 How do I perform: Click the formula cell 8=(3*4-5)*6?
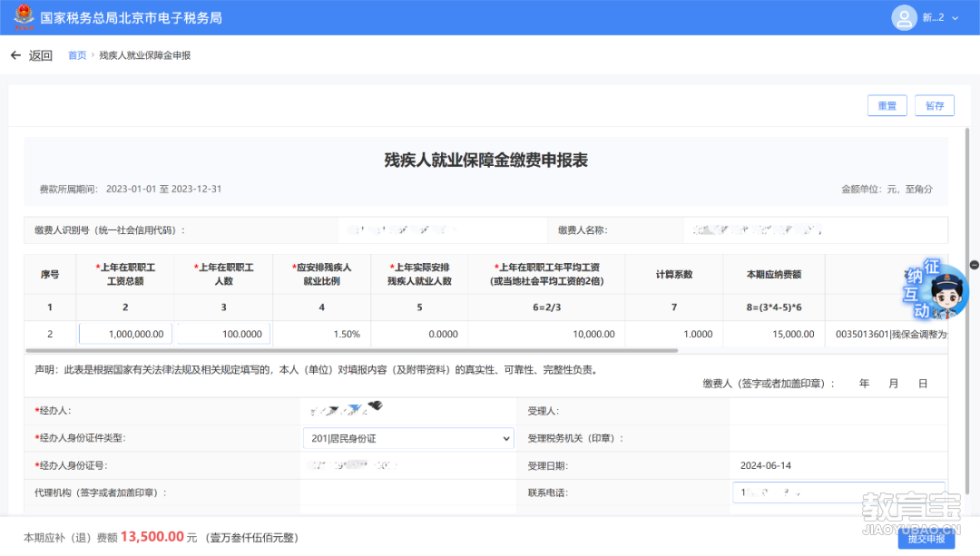(x=774, y=307)
